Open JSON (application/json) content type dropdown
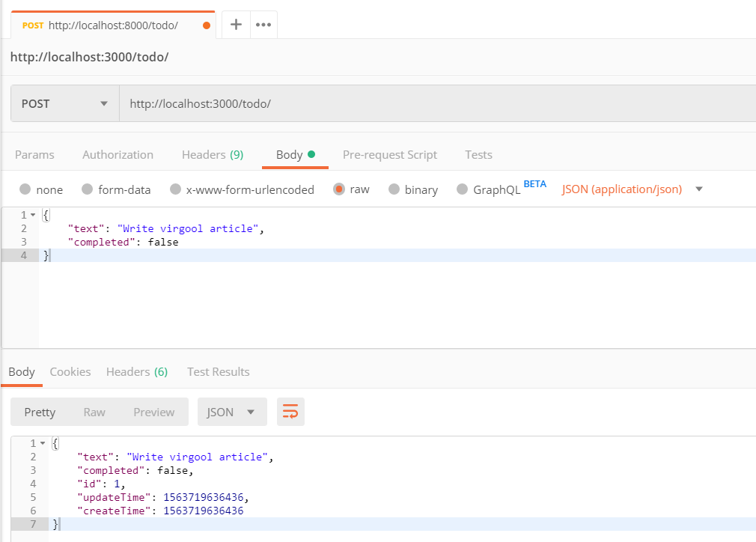Viewport: 756px width, 542px height. [632, 189]
